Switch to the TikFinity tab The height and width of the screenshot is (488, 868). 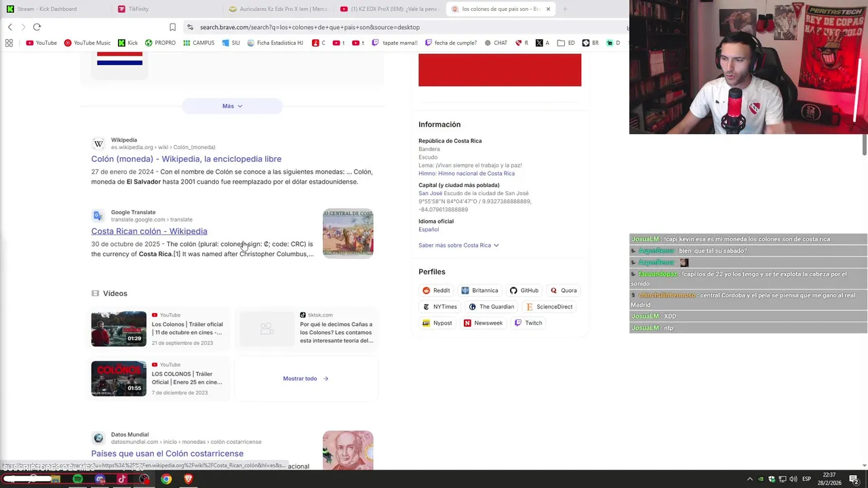(x=167, y=9)
